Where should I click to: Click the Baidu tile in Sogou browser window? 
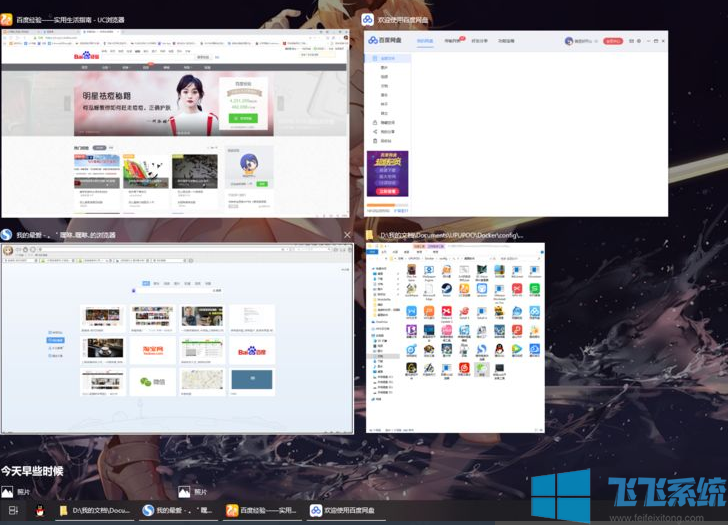252,351
